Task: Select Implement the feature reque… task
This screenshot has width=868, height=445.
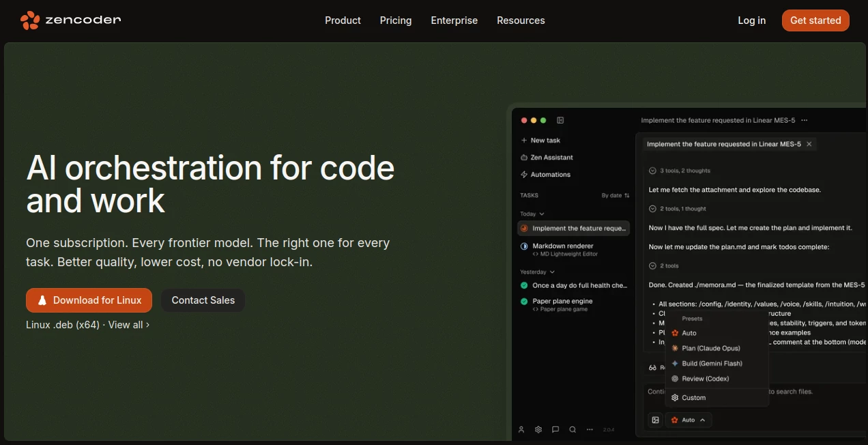Action: (573, 229)
